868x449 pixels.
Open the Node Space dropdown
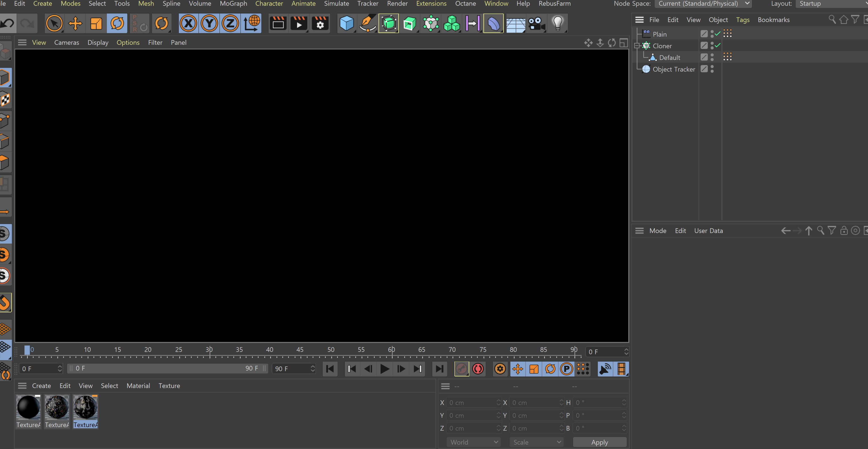[x=703, y=4]
